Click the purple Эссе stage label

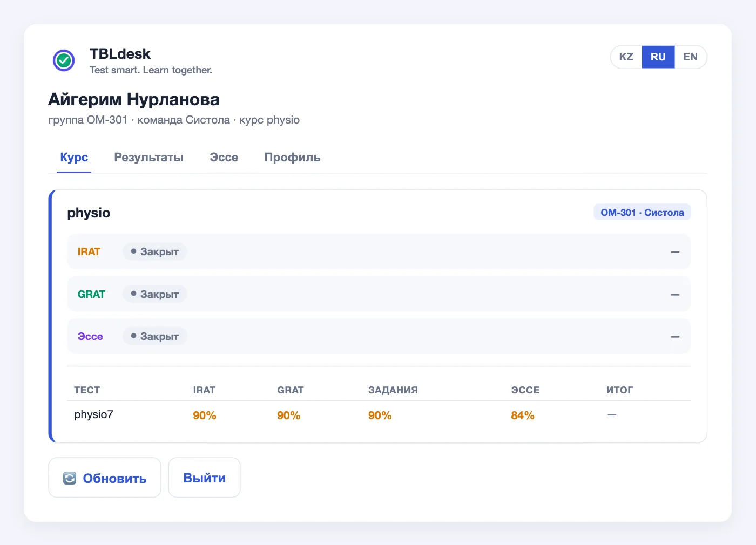90,336
